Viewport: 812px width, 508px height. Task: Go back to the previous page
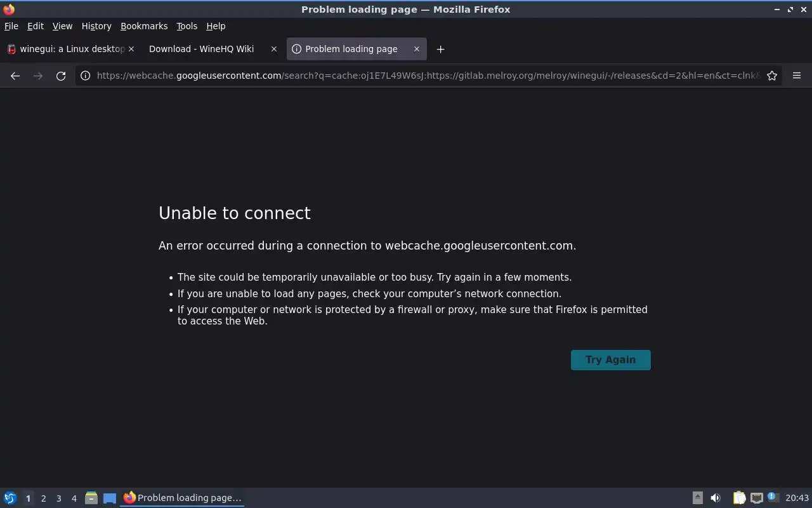[x=15, y=76]
